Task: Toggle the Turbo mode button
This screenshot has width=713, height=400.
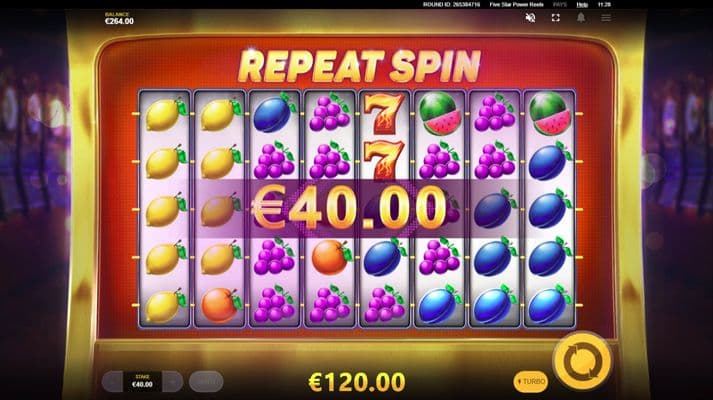Action: [531, 381]
